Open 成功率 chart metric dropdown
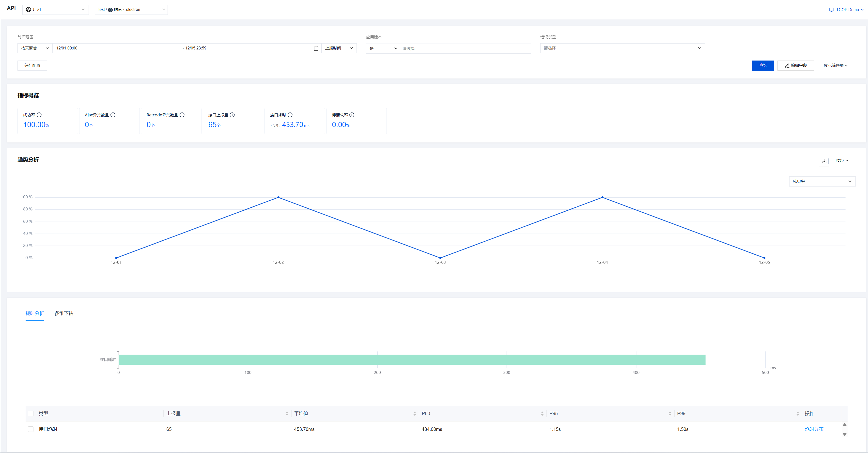 pos(822,181)
